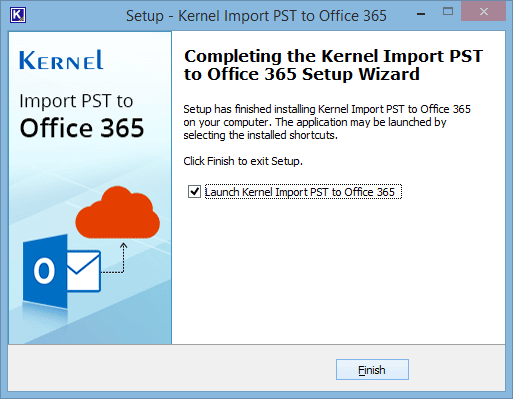Click the Click Finish to exit Setup text
The image size is (513, 399).
point(243,161)
